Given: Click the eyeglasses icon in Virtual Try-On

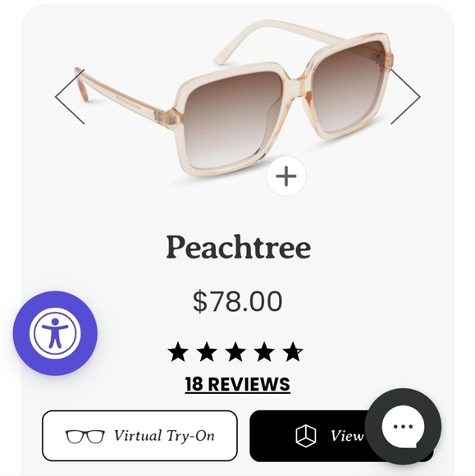Looking at the screenshot, I should pos(85,437).
